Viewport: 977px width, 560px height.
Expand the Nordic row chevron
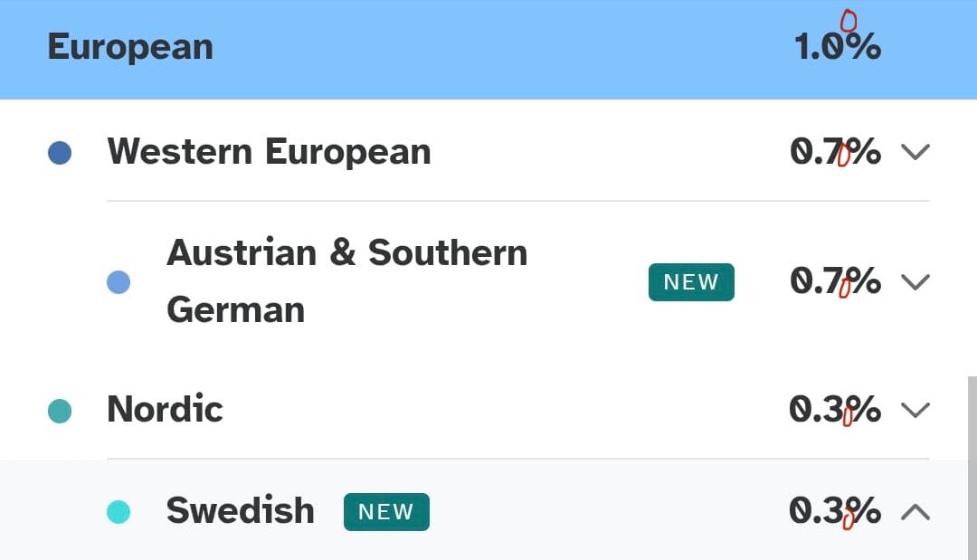pos(915,411)
